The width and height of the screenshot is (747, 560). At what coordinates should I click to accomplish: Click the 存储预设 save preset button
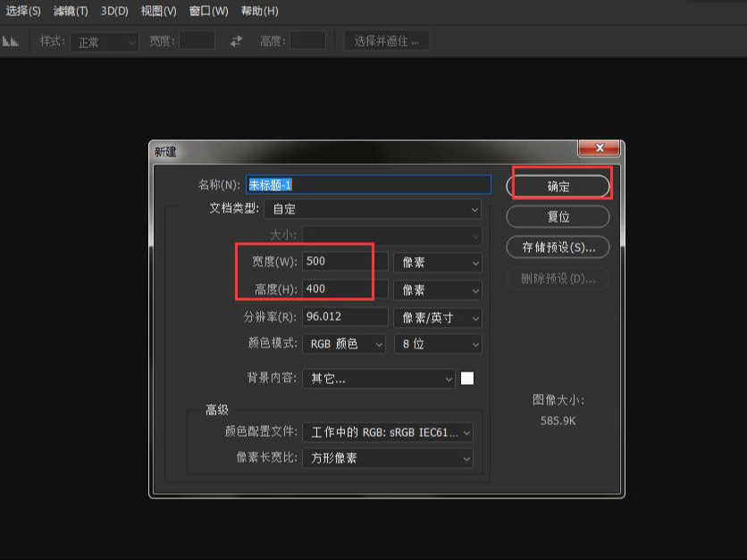tap(558, 247)
